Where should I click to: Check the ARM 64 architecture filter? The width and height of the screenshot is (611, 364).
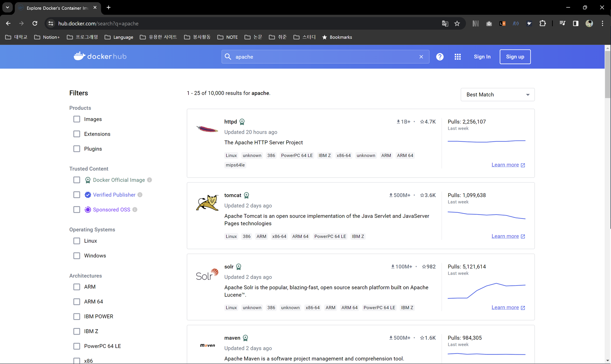click(77, 302)
